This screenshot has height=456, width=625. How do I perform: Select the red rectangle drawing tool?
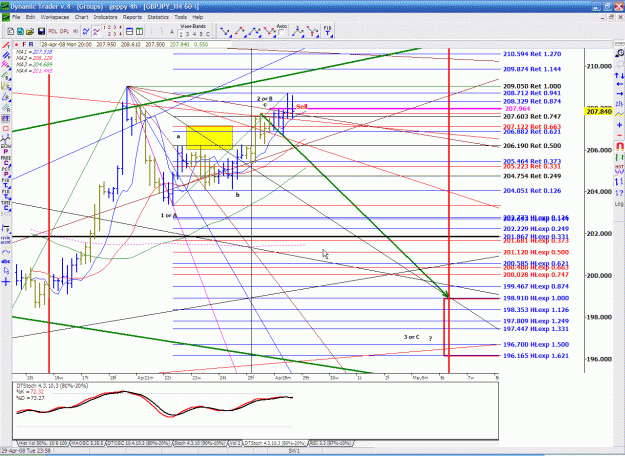(6, 129)
